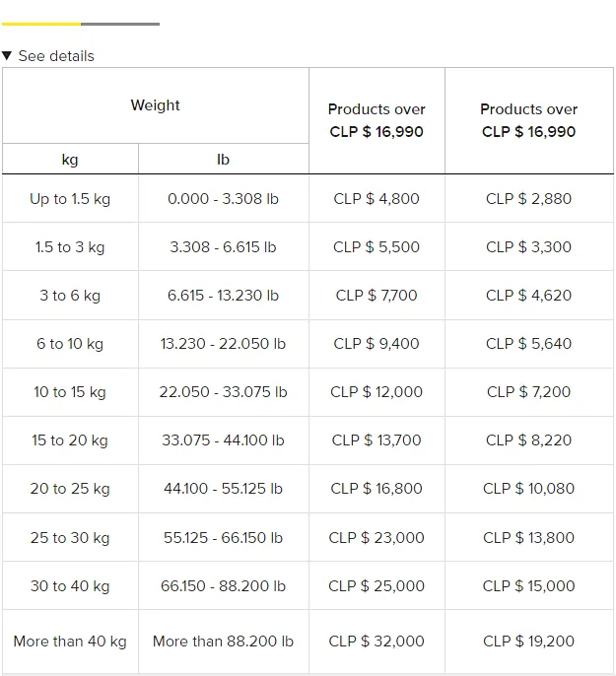
Task: Click the CLP $ 13,800 price cell
Action: 529,538
